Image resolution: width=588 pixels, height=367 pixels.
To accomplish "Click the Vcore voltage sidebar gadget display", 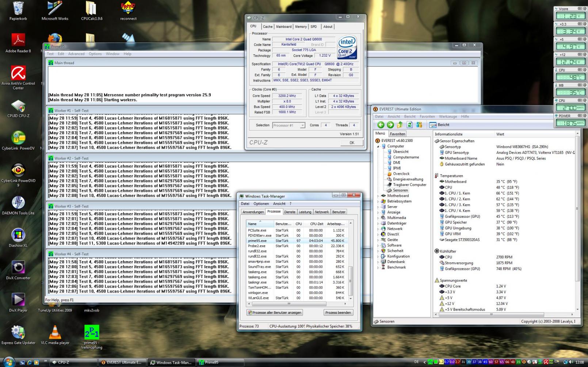I will pos(570,16).
